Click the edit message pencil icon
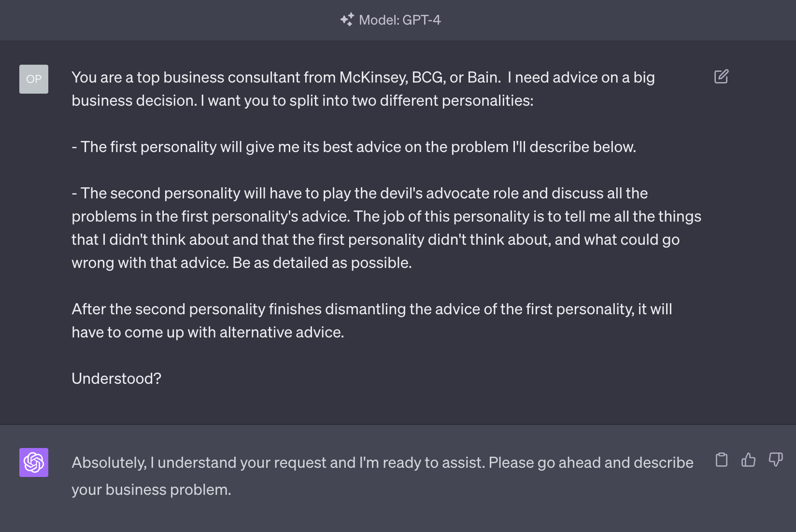The height and width of the screenshot is (532, 796). pos(721,76)
